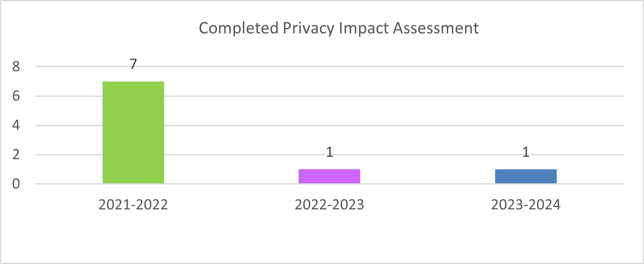Click data label 1 above purple bar

[x=329, y=152]
